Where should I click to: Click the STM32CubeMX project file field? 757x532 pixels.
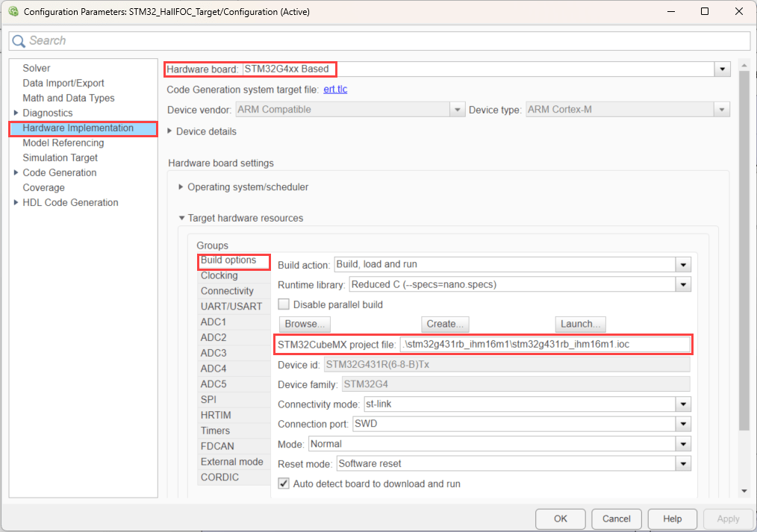point(544,344)
